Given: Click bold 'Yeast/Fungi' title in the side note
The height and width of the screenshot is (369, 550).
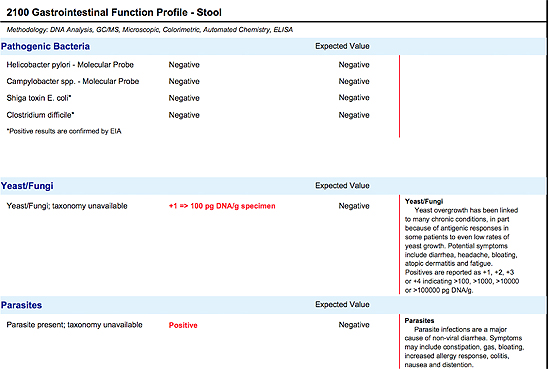Looking at the screenshot, I should point(424,201).
